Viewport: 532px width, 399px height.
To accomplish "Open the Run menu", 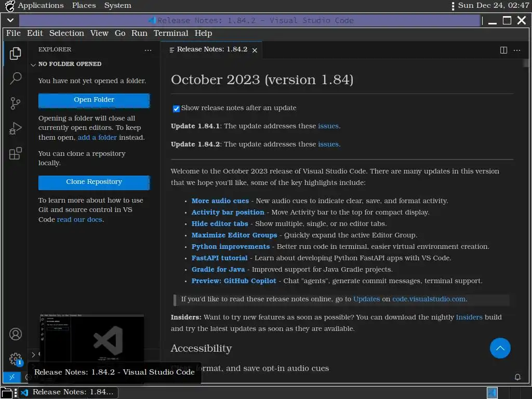I will tap(139, 33).
